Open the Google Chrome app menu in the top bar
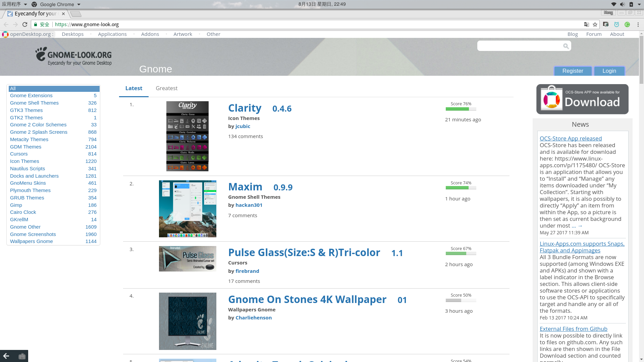Viewport: 644px width, 362px height. coord(56,4)
